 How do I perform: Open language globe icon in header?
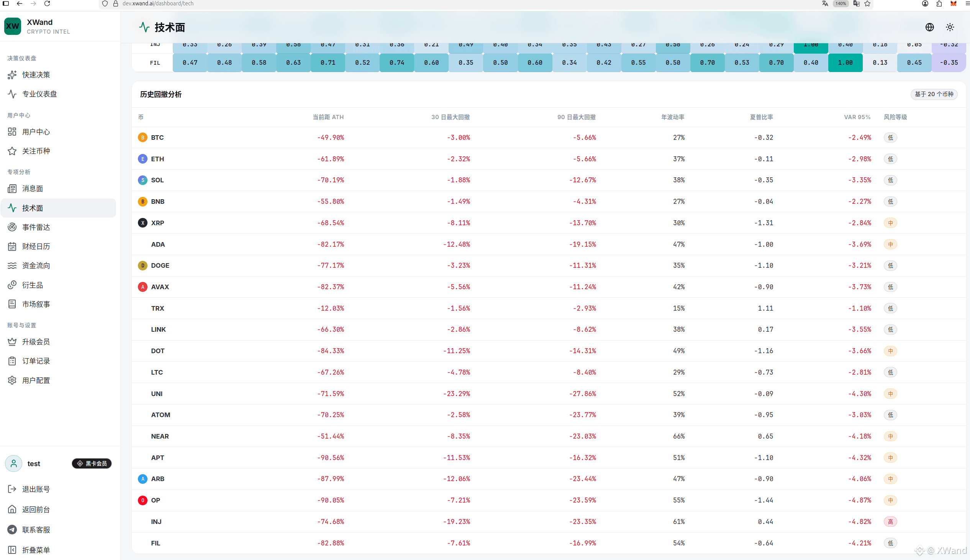point(930,27)
